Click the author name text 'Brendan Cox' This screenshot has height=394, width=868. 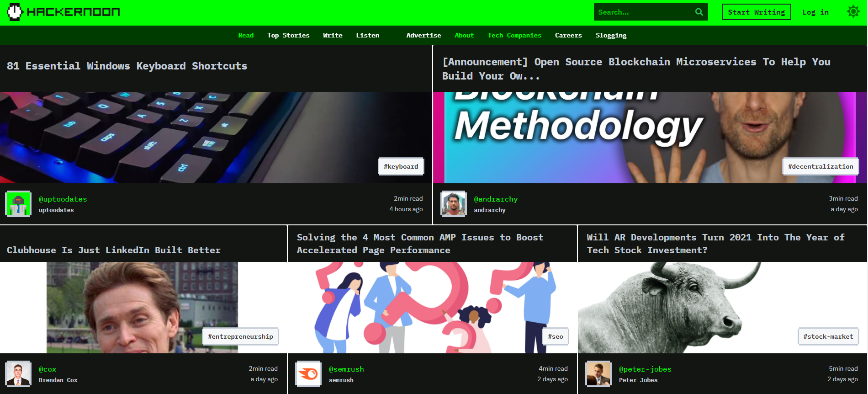58,380
